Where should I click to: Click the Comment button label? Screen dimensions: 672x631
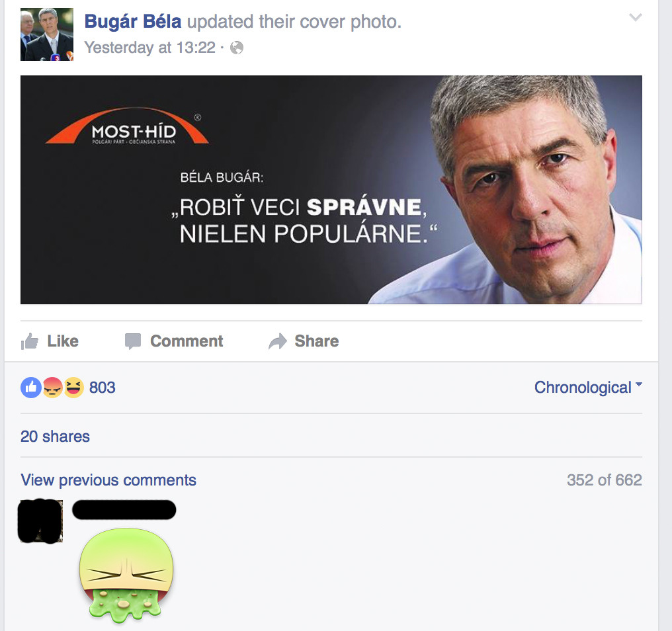pyautogui.click(x=187, y=341)
